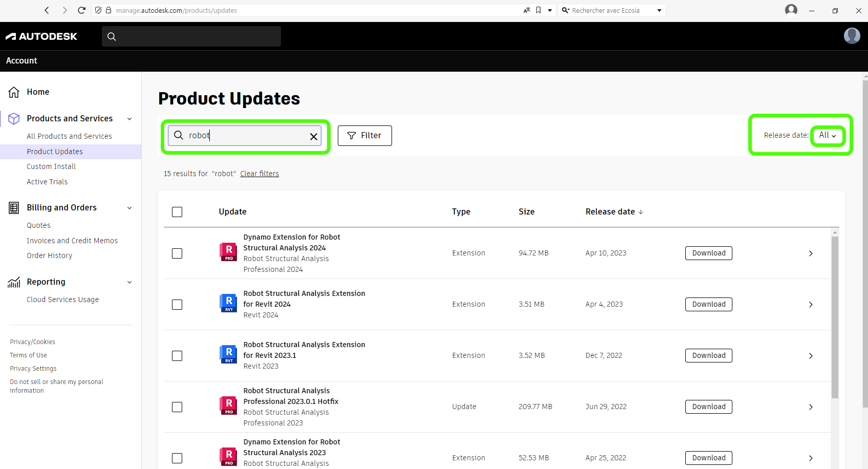Clear the robot search with the X icon
The height and width of the screenshot is (469, 868).
pyautogui.click(x=314, y=136)
